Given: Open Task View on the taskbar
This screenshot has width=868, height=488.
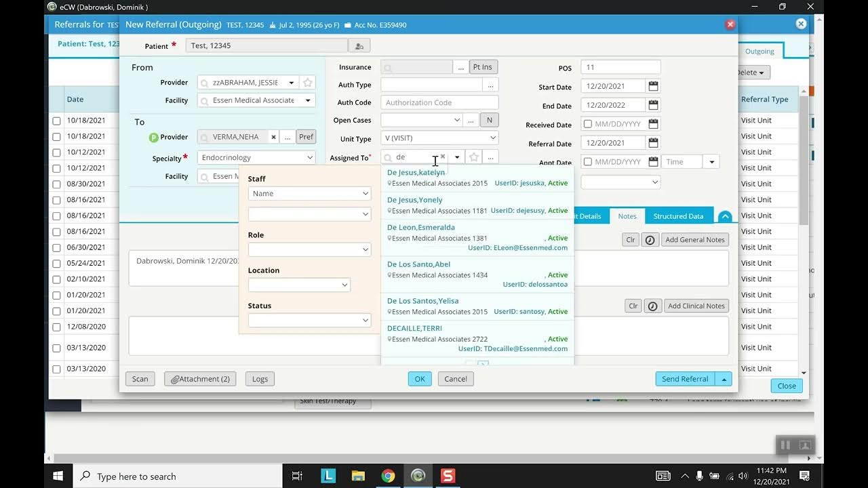Looking at the screenshot, I should pyautogui.click(x=297, y=476).
